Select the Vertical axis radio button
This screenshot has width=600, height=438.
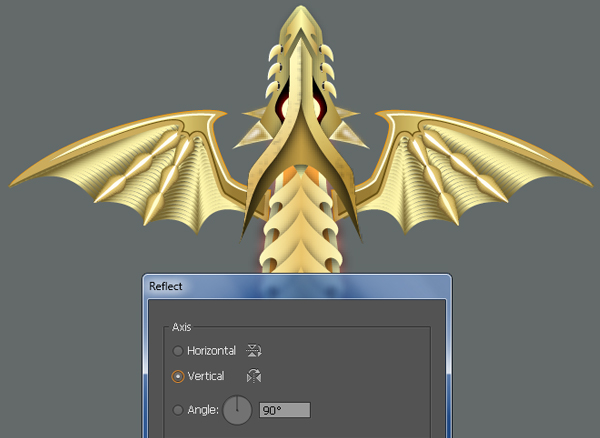178,376
